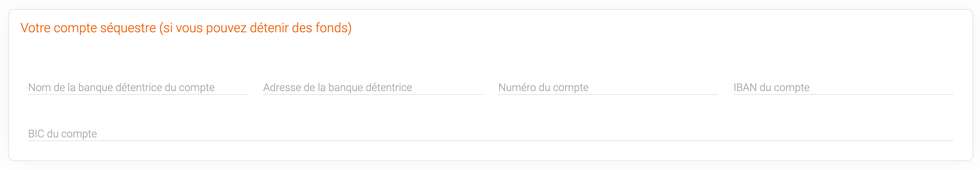The width and height of the screenshot is (980, 170).
Task: Focus the 'BIC du compte' input
Action: point(490,134)
